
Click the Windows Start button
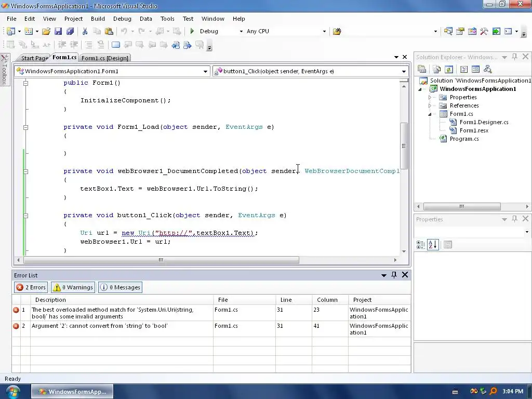(x=13, y=392)
